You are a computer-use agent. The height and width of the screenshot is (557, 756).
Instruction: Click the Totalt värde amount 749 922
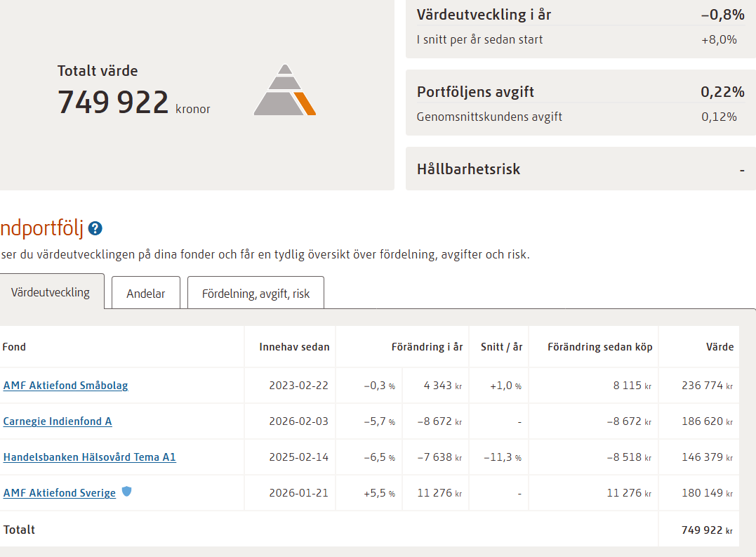click(113, 103)
